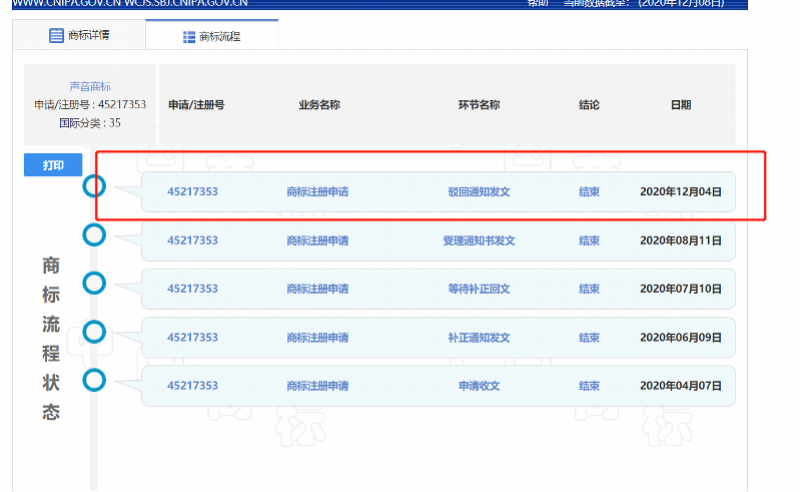This screenshot has width=800, height=492.
Task: Click the 受理通知书发文 step link
Action: pos(478,240)
